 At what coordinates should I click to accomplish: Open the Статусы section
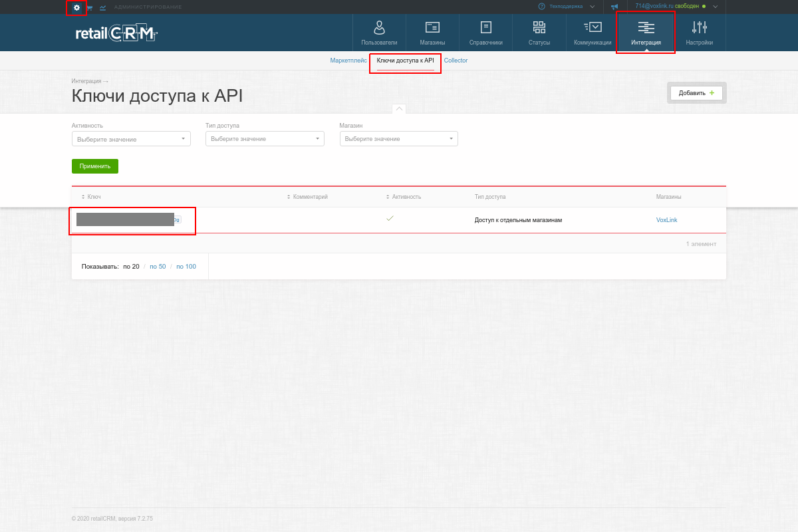539,33
